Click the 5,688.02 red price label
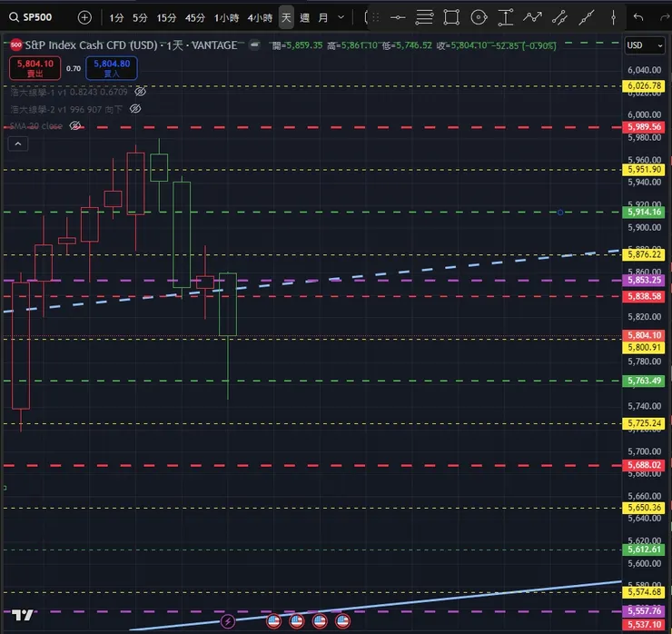The width and height of the screenshot is (672, 634). (644, 465)
